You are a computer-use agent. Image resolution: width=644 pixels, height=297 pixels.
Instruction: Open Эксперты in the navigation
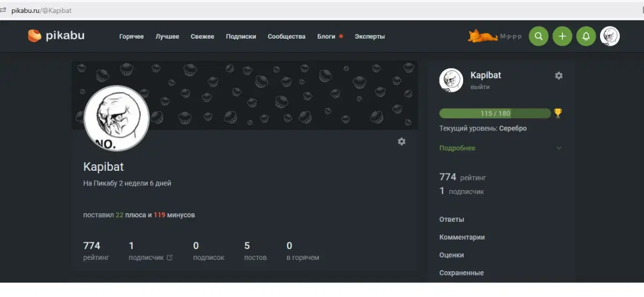click(370, 37)
